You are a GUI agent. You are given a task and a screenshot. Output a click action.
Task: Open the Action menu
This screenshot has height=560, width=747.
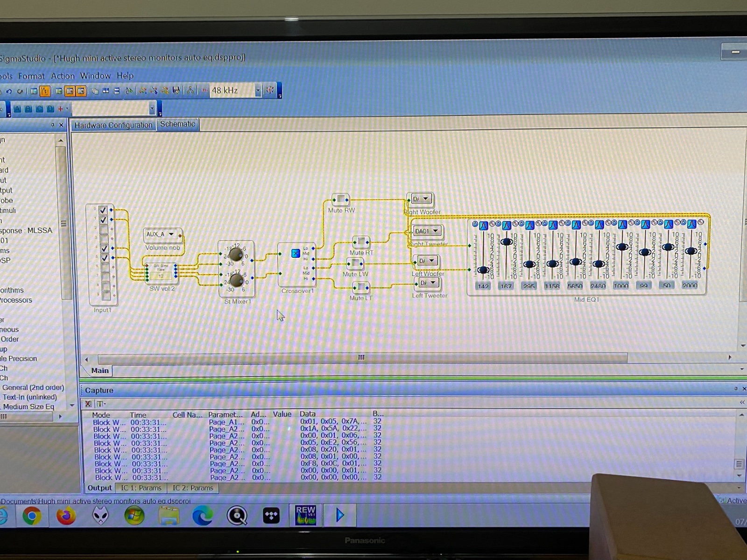(x=63, y=76)
